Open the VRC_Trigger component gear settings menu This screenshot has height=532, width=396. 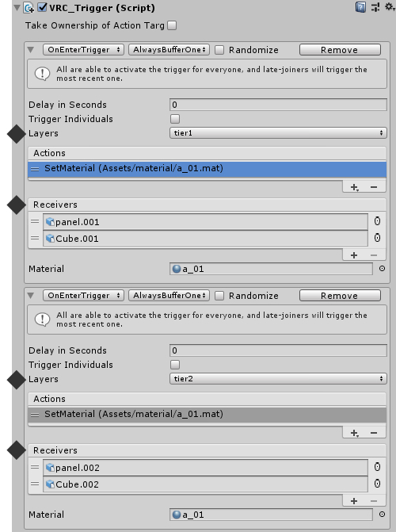[x=390, y=7]
